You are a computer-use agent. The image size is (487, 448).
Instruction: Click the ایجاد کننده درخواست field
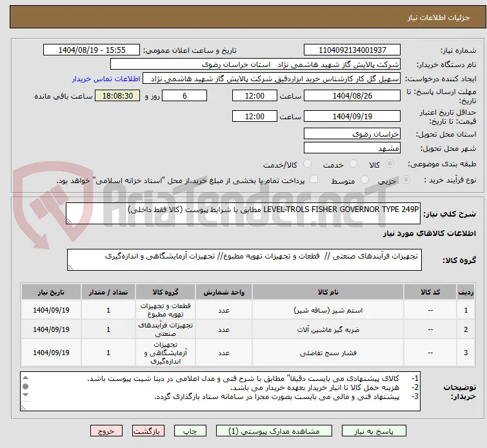(x=272, y=79)
